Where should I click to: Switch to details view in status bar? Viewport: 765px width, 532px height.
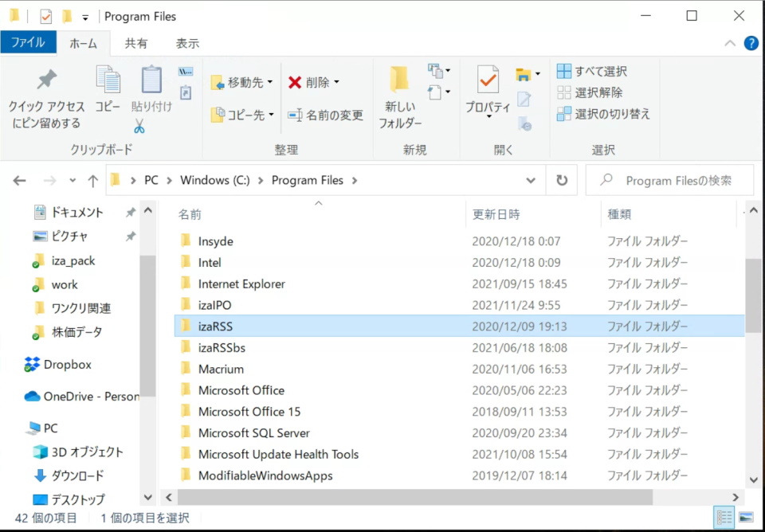724,518
